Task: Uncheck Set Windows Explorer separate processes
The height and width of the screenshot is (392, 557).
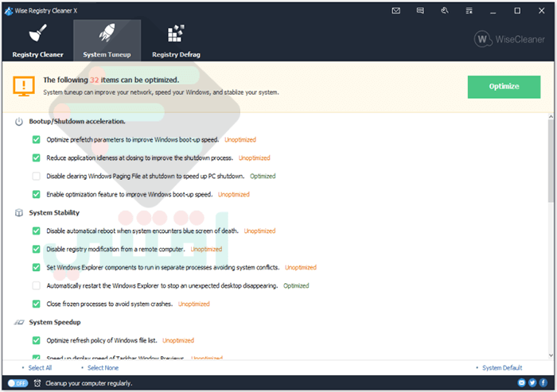Action: (37, 267)
